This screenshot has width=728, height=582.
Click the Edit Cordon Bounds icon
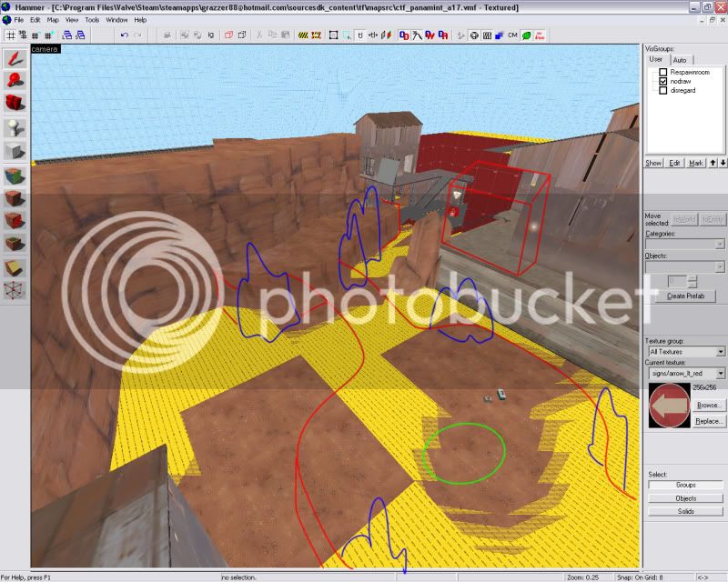tap(317, 35)
